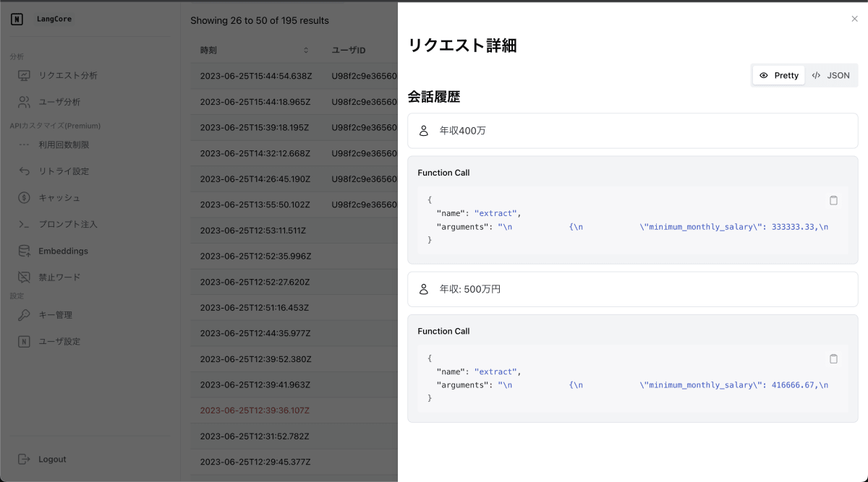
Task: Switch to JSON view
Action: pos(831,74)
